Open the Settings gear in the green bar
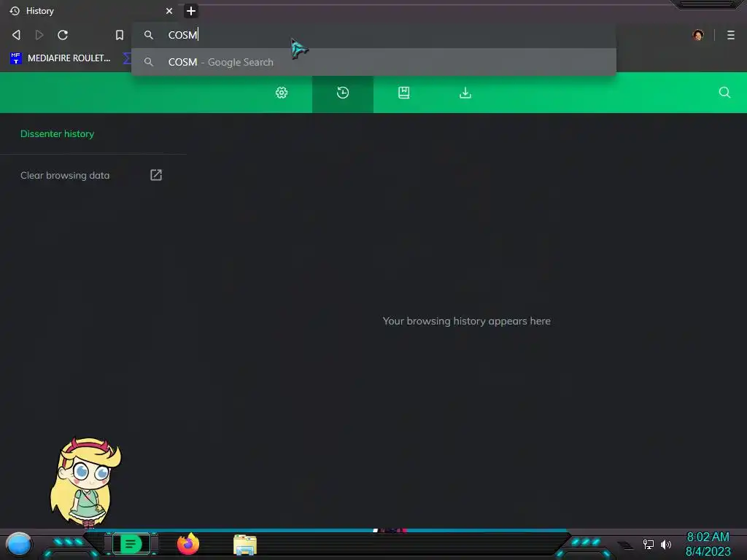This screenshot has height=560, width=747. click(282, 93)
